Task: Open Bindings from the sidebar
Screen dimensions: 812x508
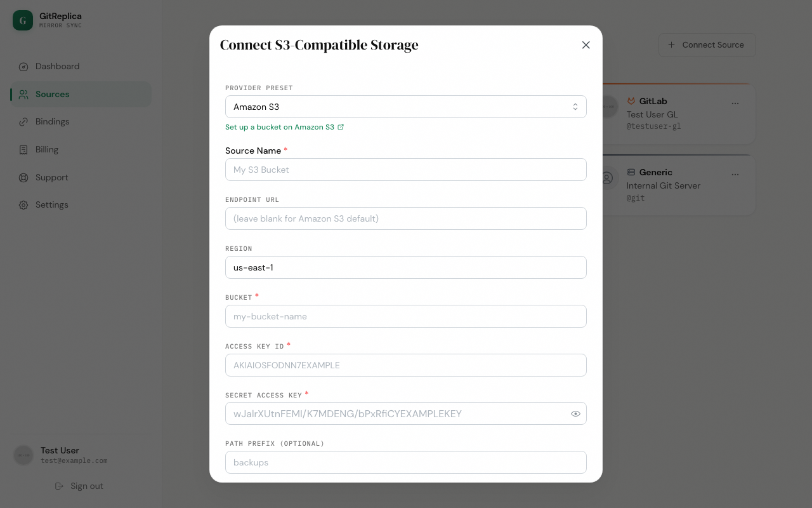Action: (x=81, y=122)
